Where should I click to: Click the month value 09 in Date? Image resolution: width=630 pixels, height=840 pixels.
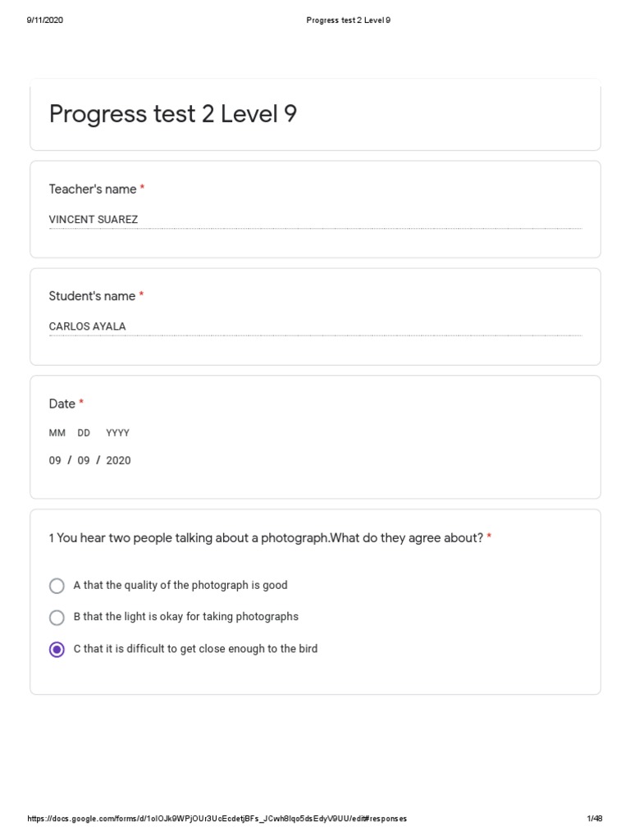pyautogui.click(x=55, y=460)
